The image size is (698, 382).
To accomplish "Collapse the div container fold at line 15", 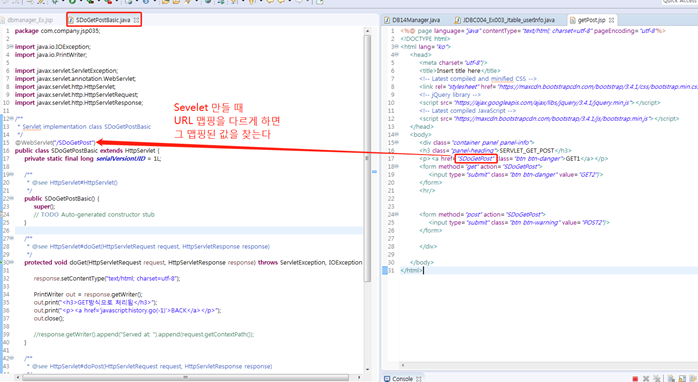I will pyautogui.click(x=397, y=142).
